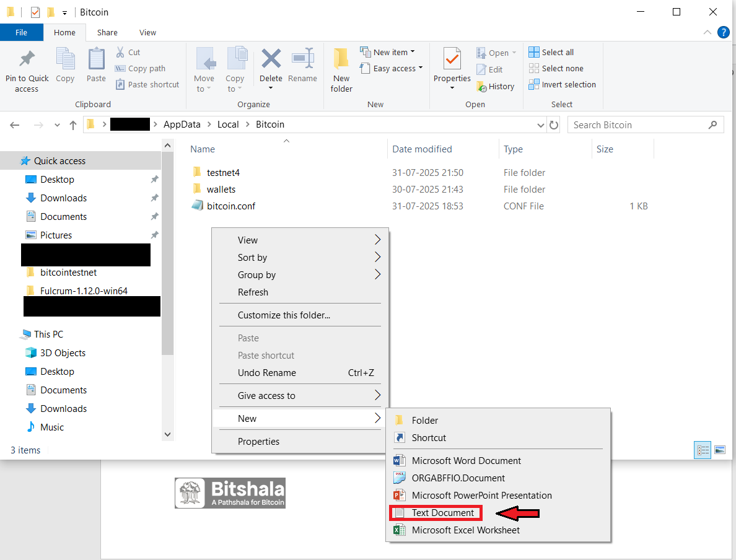Viewport: 736px width, 560px height.
Task: Open Group by submenu
Action: coord(300,275)
